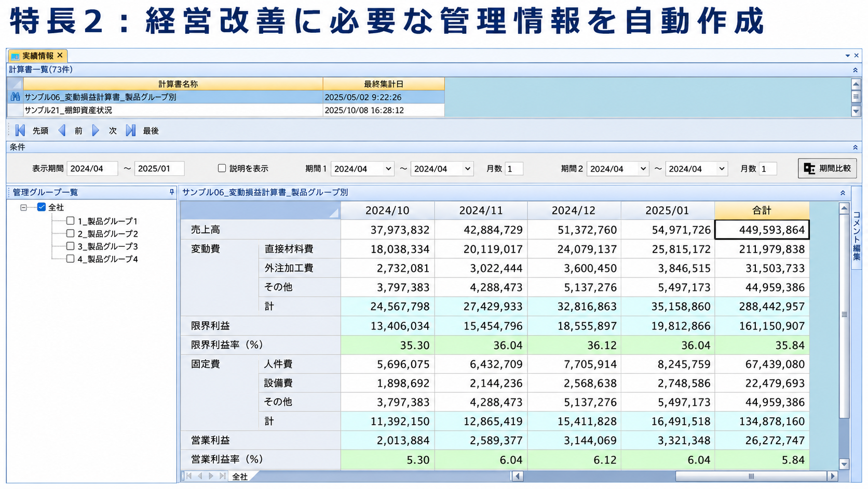The image size is (868, 489).
Task: Collapse the 全社 tree node
Action: [23, 207]
